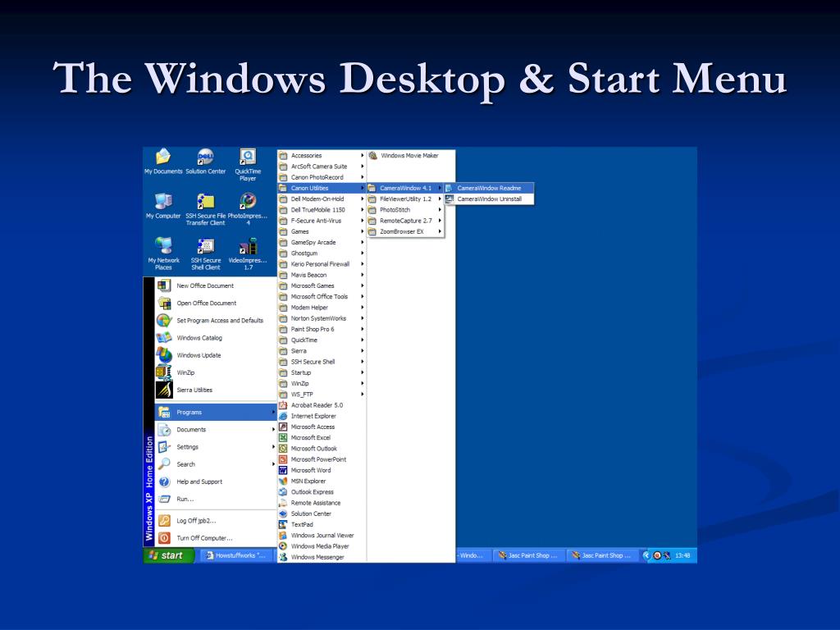Select the My Computer desktop icon
This screenshot has height=630, width=840.
click(x=163, y=206)
